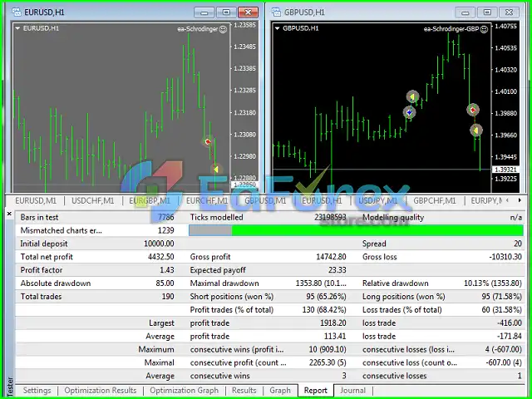The width and height of the screenshot is (532, 399).
Task: Switch to the EURGBP,M1 chart tab
Action: [x=150, y=201]
